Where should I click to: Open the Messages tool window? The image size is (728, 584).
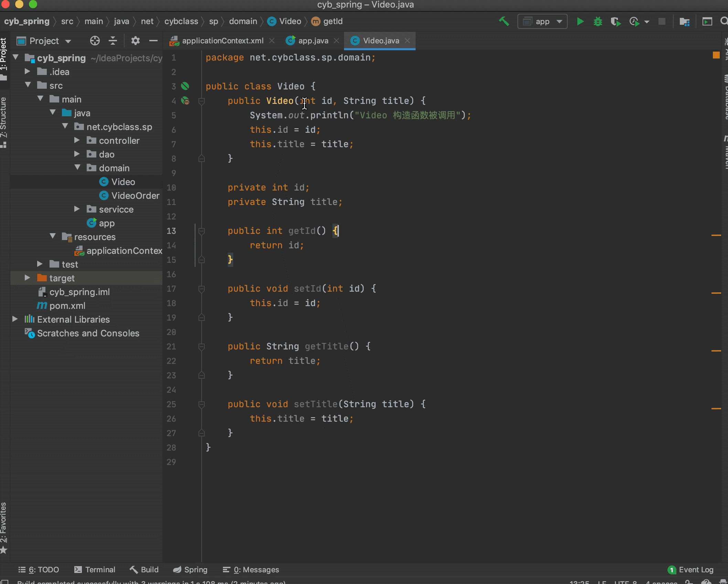tap(251, 570)
